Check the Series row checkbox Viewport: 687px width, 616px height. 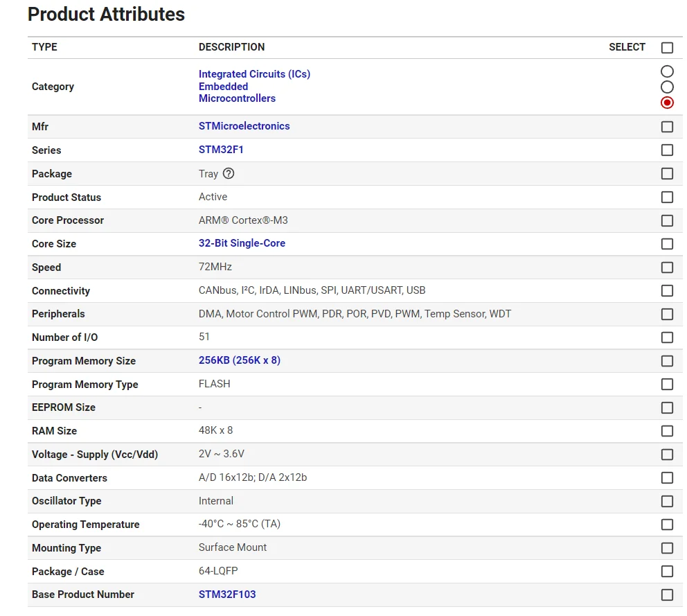(x=667, y=150)
